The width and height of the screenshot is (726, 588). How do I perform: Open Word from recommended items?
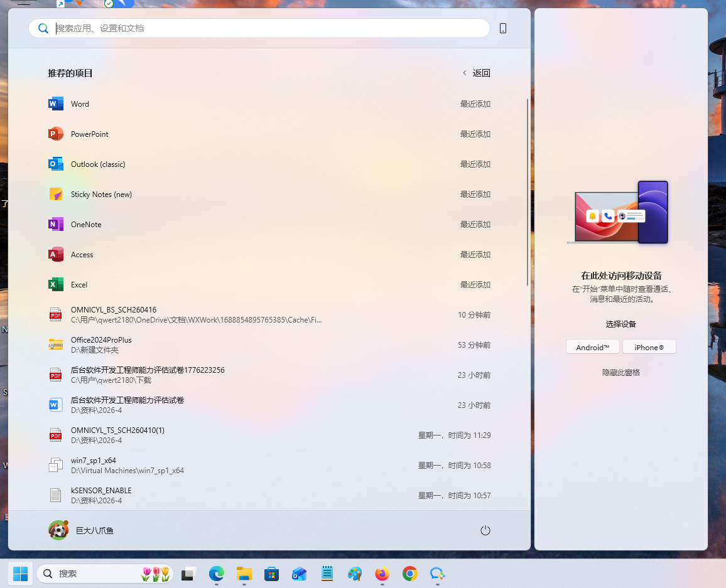point(80,104)
